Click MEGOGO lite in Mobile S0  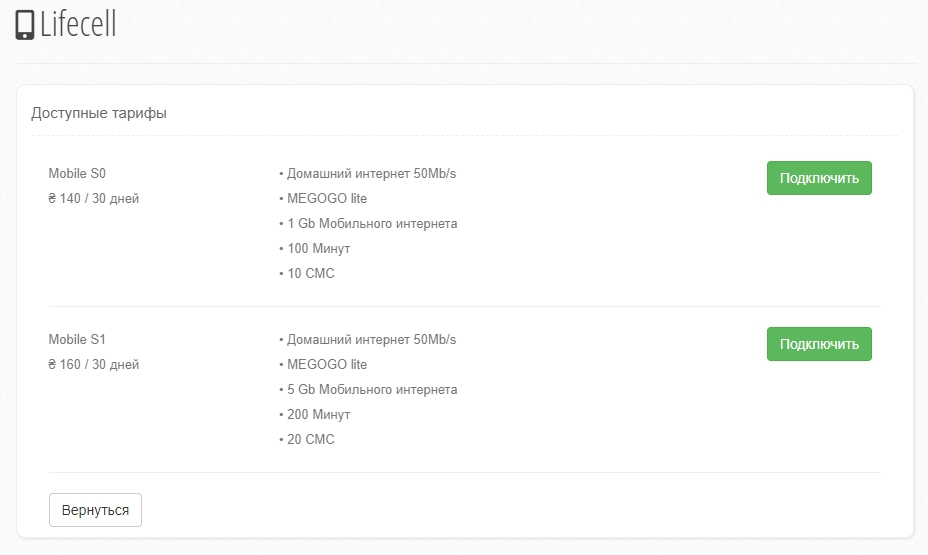(325, 198)
